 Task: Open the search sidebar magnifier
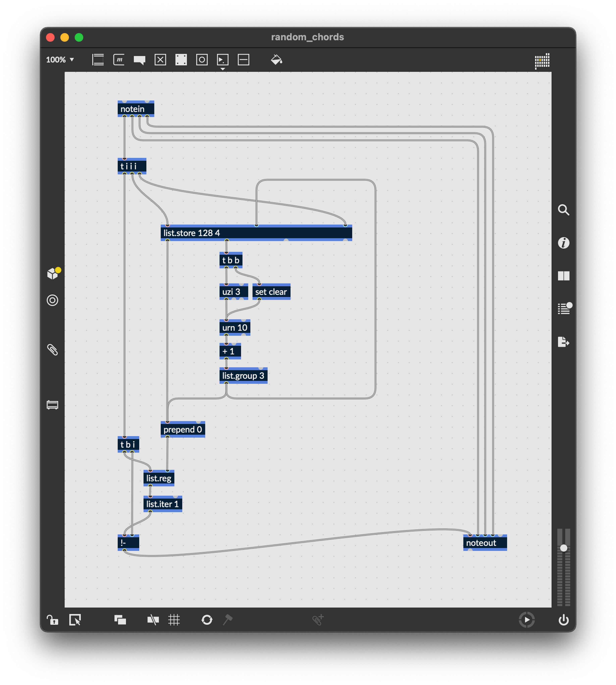[564, 210]
